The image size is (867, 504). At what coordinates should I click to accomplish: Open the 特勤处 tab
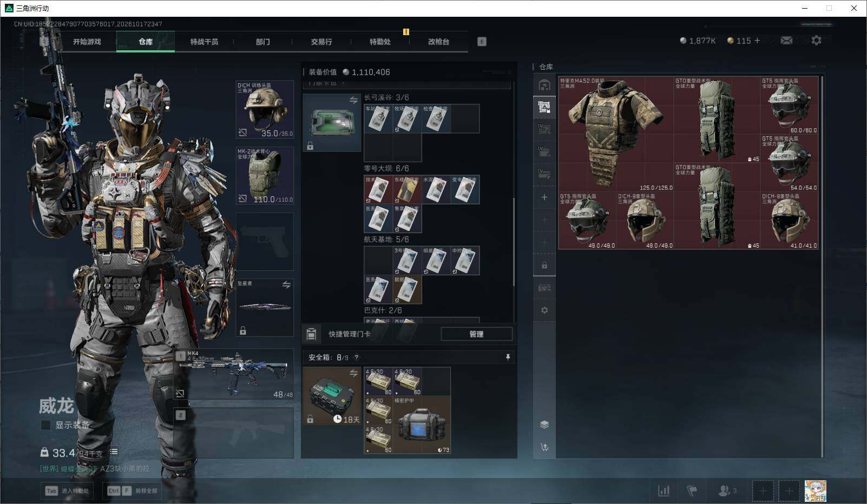pyautogui.click(x=380, y=42)
